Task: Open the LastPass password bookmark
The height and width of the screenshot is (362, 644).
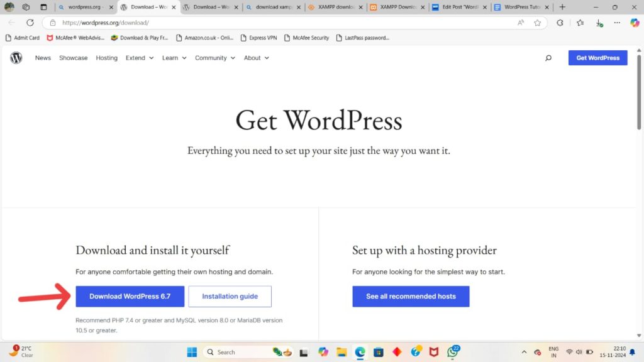Action: tap(362, 38)
